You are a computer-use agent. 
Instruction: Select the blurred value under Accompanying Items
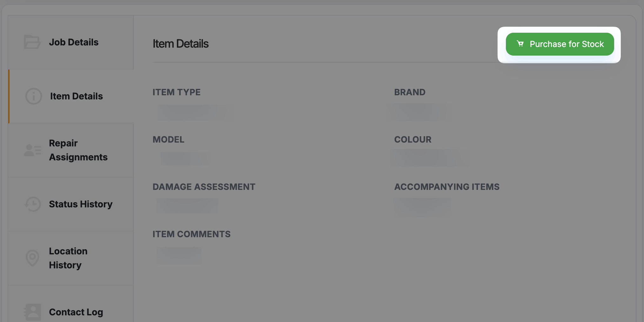click(x=422, y=207)
